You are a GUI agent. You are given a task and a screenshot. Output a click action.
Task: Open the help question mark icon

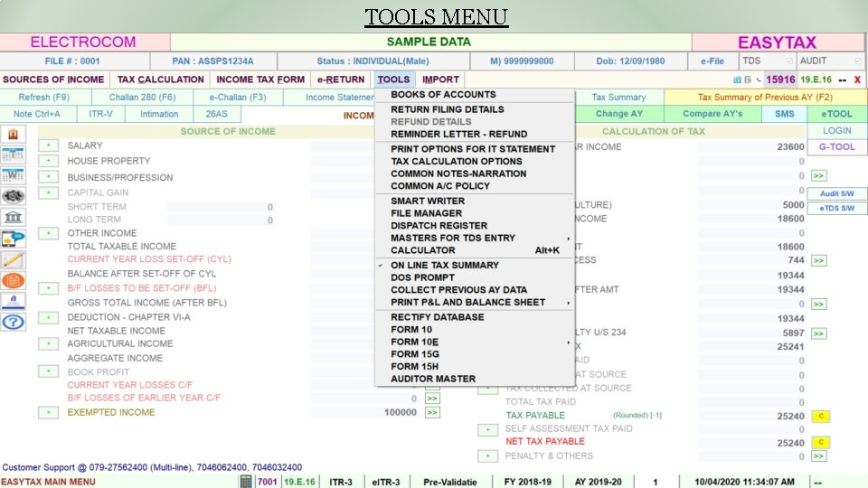[13, 322]
